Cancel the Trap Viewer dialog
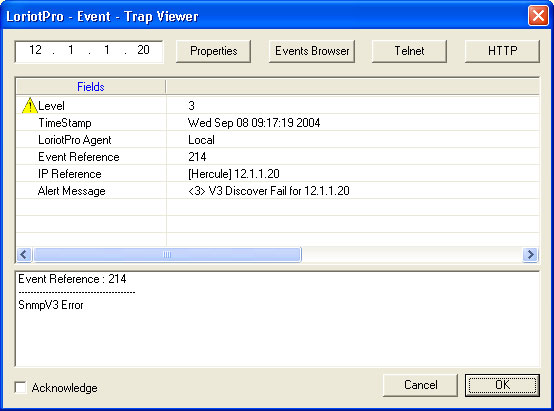 click(420, 385)
